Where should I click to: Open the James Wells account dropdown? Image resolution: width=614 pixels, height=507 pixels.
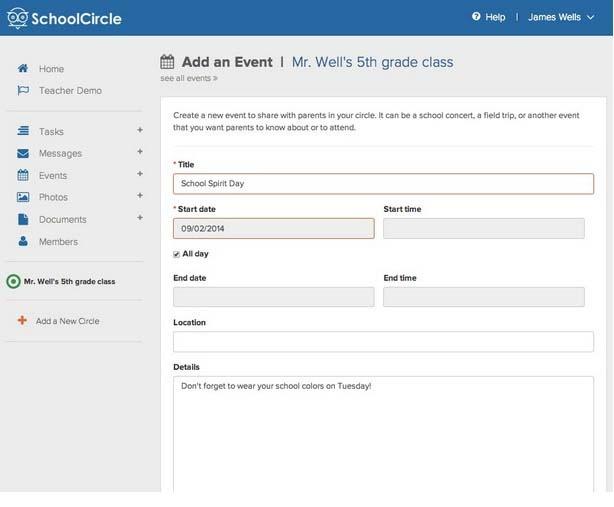point(561,17)
